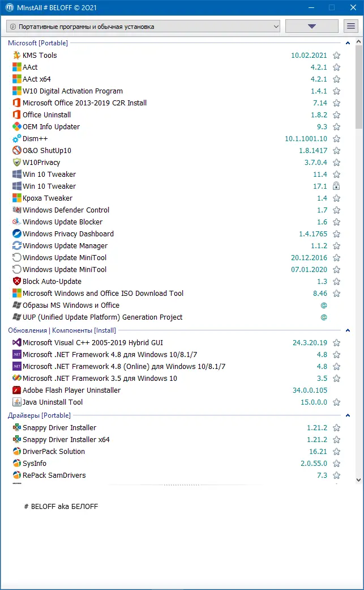Screen dimensions: 364x590
Task: Open the hamburger menu button
Action: coord(351,26)
